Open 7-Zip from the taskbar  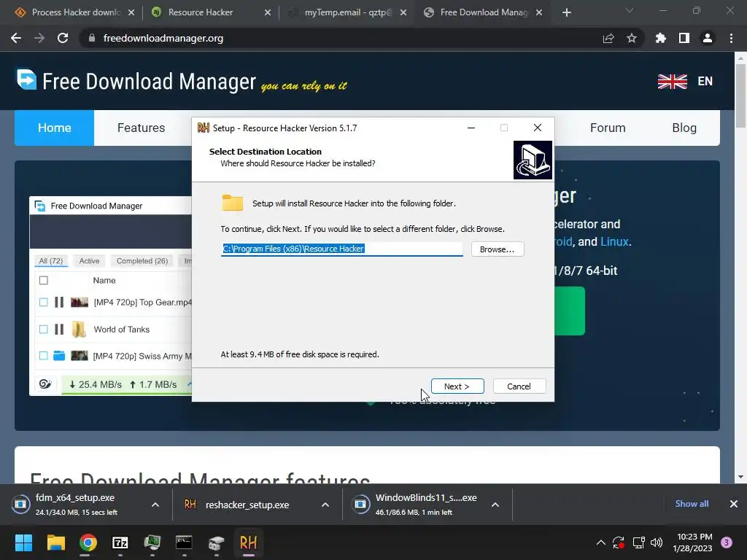[120, 542]
